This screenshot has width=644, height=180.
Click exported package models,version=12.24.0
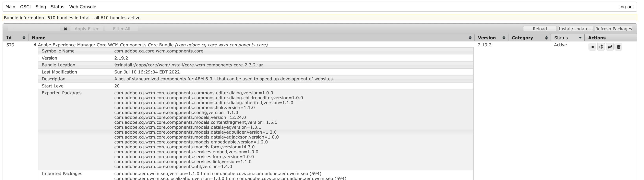[x=180, y=117]
